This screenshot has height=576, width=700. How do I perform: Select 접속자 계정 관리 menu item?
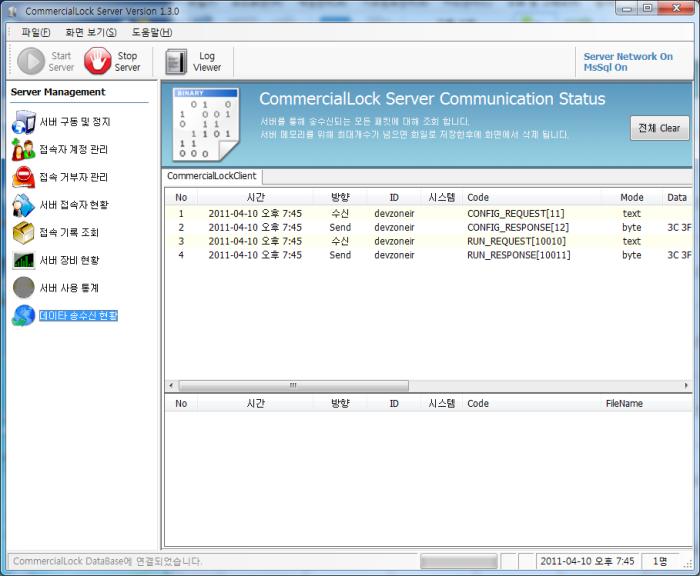pyautogui.click(x=74, y=150)
